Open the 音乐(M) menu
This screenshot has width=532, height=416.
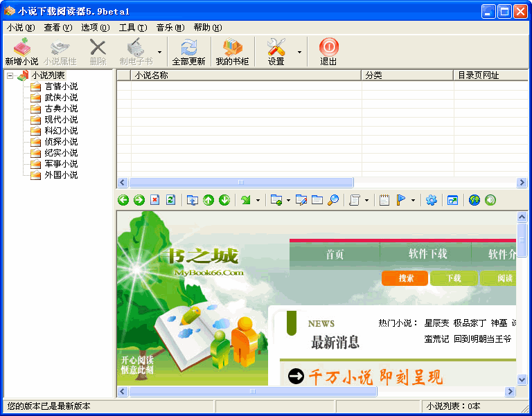tap(170, 28)
